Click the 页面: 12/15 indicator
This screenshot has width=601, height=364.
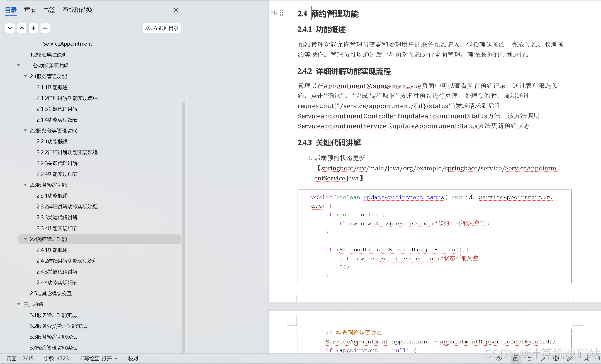[20, 358]
